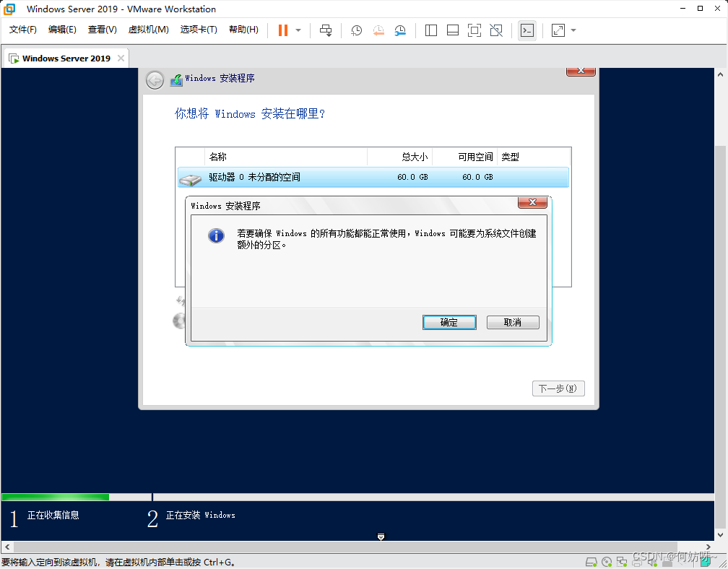The height and width of the screenshot is (569, 728).
Task: Open the 文件(F) menu
Action: coord(23,30)
